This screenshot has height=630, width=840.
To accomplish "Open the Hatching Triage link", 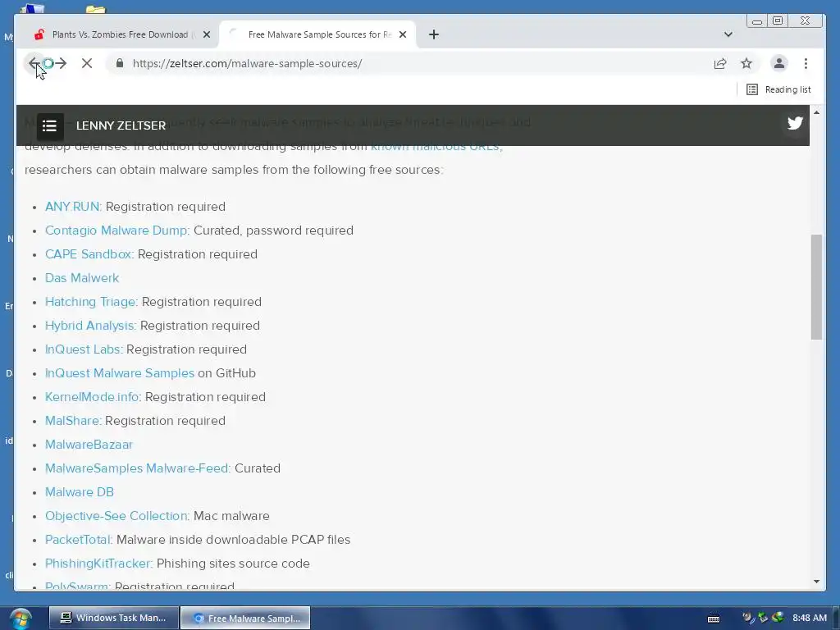I will [x=90, y=302].
